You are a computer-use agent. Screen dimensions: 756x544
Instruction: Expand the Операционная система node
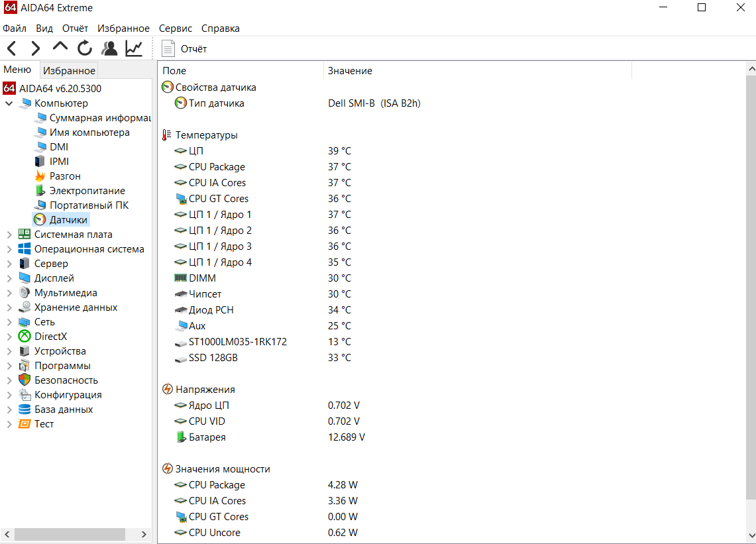click(x=9, y=249)
